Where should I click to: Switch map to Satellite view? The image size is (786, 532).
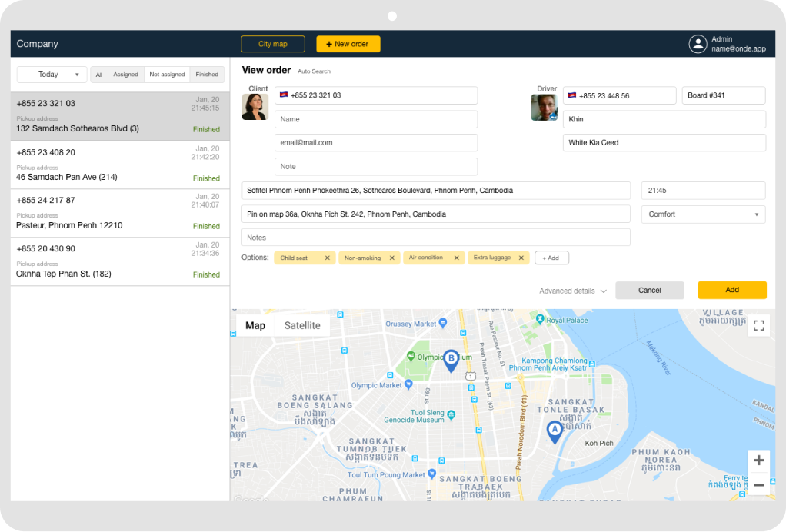[x=302, y=325]
